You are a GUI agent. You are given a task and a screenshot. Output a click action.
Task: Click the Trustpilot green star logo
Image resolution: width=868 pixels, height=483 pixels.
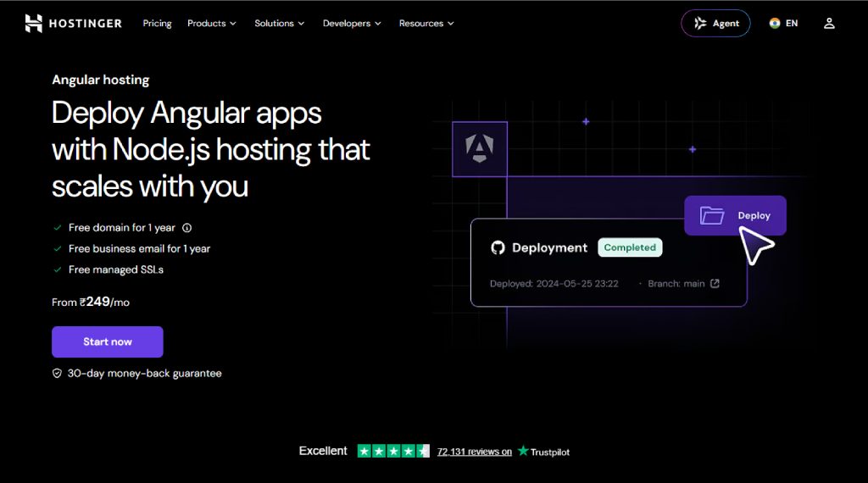click(x=523, y=451)
